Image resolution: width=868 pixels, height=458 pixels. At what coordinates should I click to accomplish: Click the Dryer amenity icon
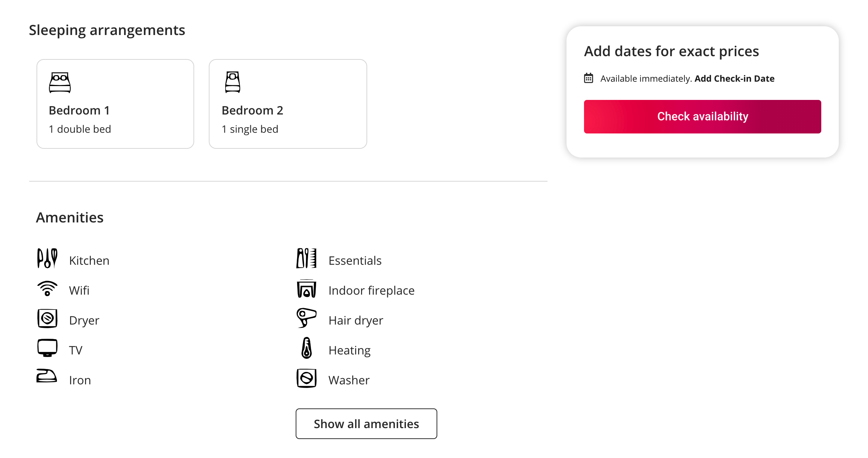click(47, 319)
